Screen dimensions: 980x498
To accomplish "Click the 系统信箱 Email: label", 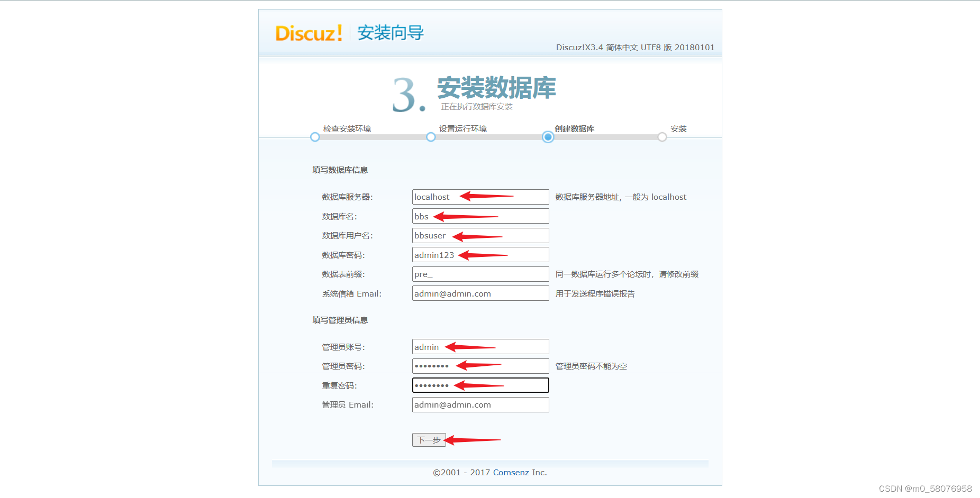I will pos(351,293).
